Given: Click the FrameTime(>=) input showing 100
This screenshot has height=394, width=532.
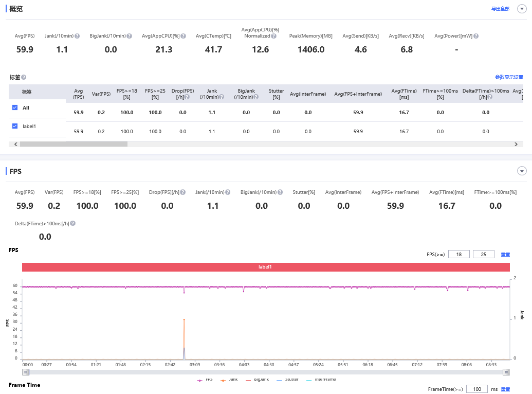Looking at the screenshot, I should (x=476, y=389).
